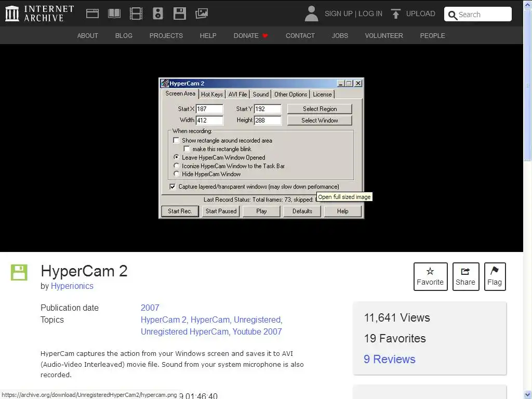Open the Texts book icon
The height and width of the screenshot is (399, 532).
click(114, 14)
